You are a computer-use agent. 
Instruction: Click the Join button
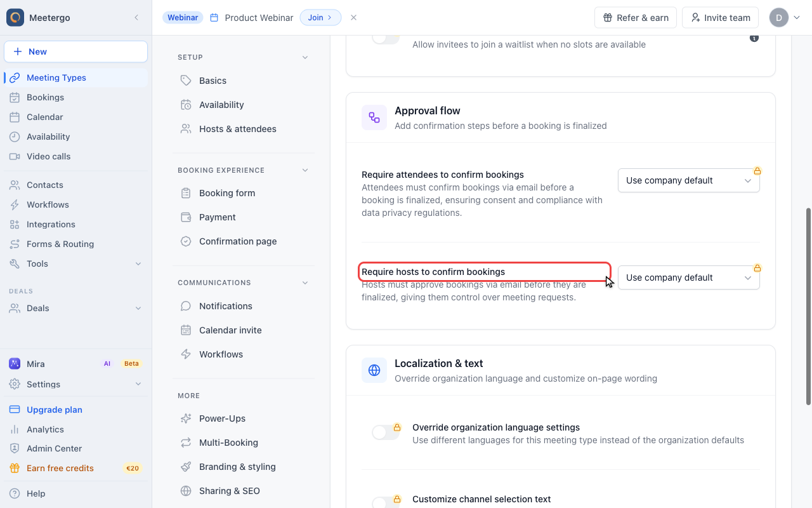click(x=320, y=18)
